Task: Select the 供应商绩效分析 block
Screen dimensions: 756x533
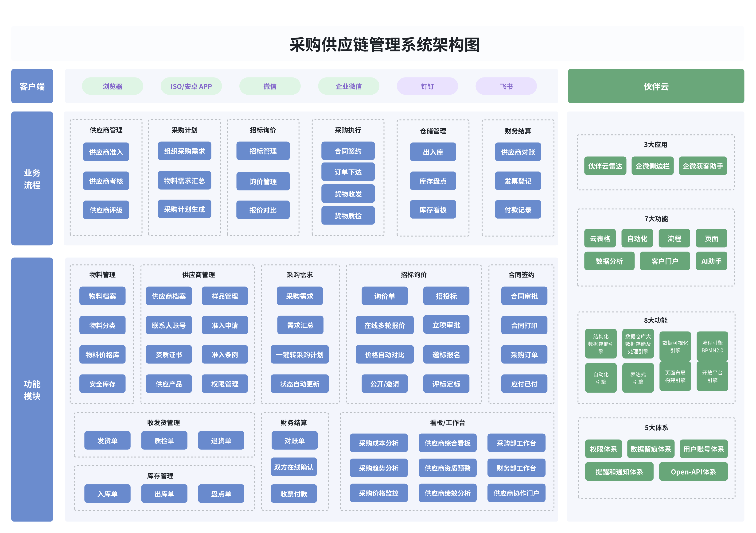Action: point(447,493)
